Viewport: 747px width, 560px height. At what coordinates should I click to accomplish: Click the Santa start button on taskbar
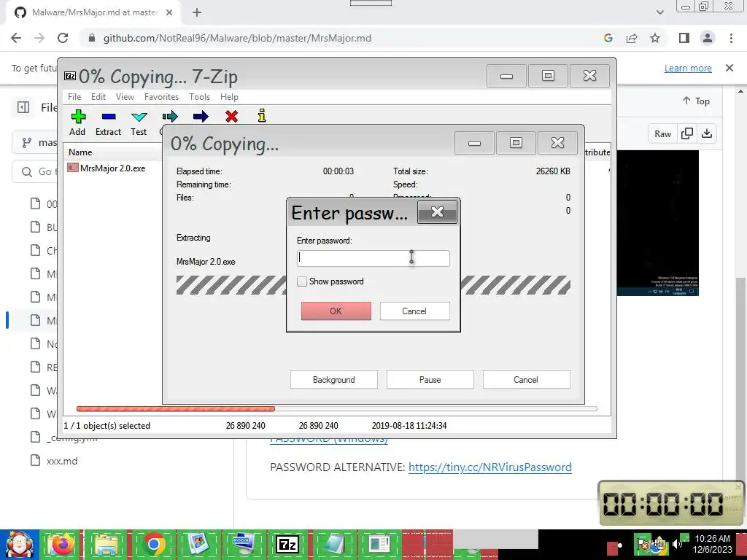pos(19,545)
